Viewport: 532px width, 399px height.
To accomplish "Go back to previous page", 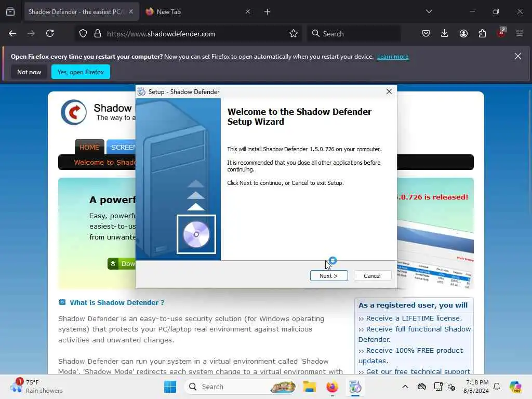I will tap(12, 34).
